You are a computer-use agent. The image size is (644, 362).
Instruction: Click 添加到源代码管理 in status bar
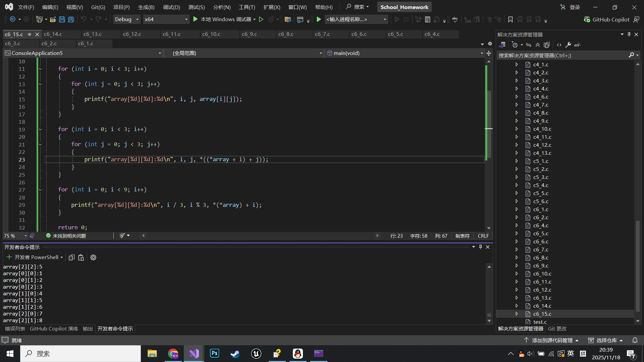click(x=552, y=340)
